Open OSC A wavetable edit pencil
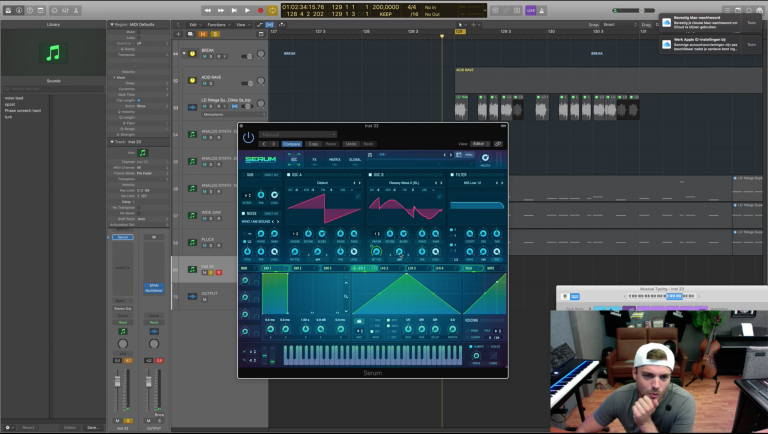Image resolution: width=768 pixels, height=434 pixels. 358,196
